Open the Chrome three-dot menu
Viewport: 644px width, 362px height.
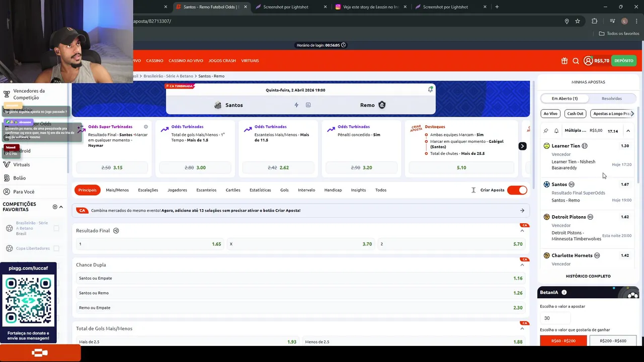coord(635,21)
